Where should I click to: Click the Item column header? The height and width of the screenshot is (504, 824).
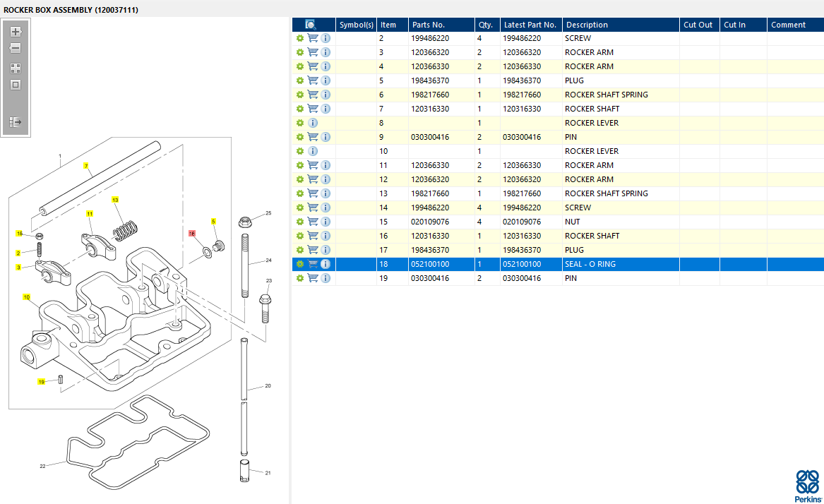coord(388,25)
